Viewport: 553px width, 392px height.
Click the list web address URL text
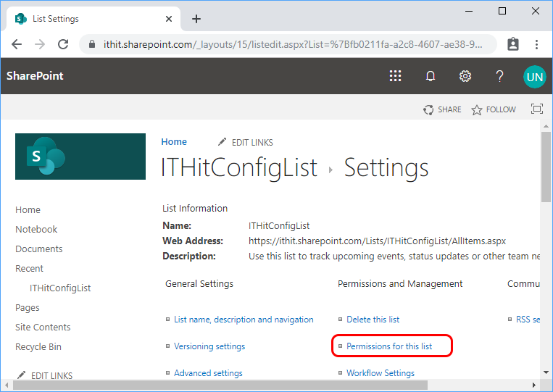pos(377,241)
